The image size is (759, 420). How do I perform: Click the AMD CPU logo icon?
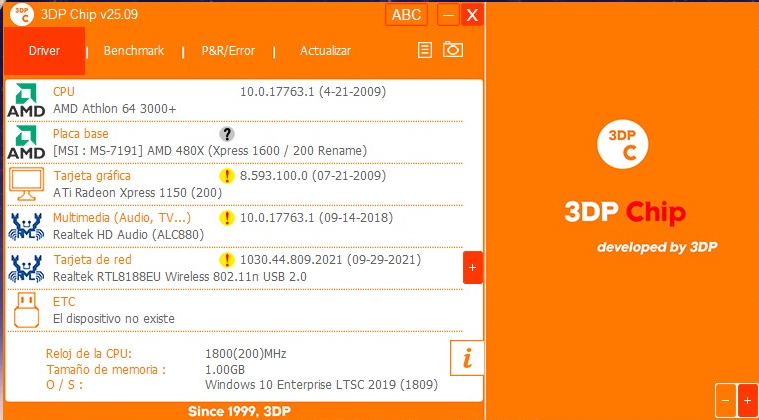26,101
